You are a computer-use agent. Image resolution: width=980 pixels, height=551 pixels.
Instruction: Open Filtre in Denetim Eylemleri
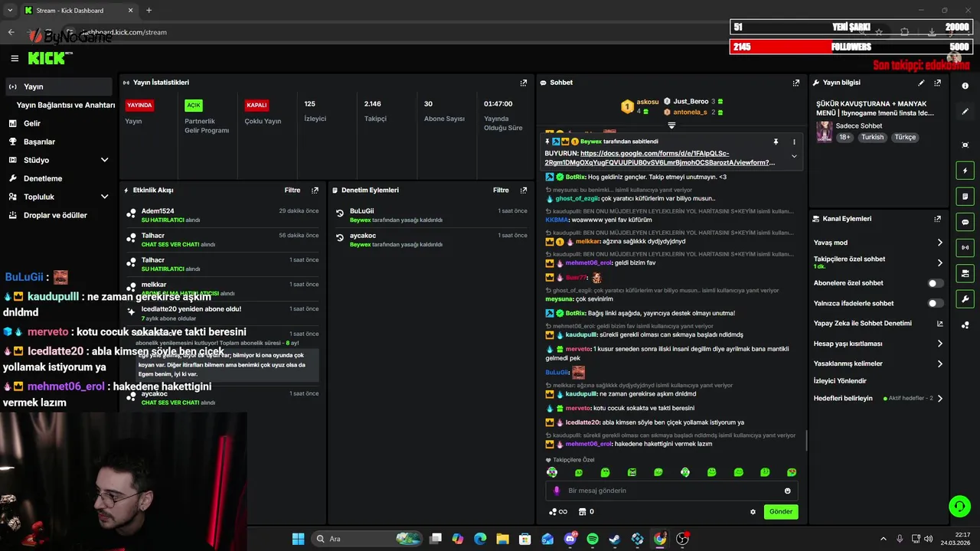(501, 190)
